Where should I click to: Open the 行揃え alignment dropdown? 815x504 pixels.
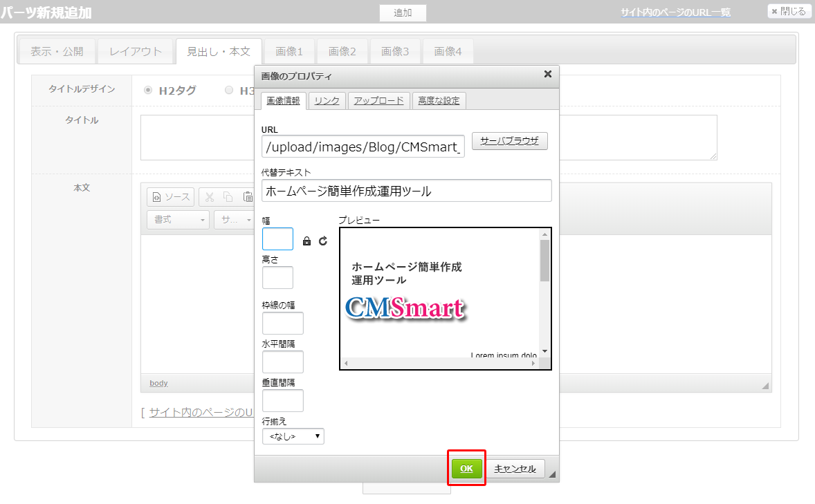293,436
